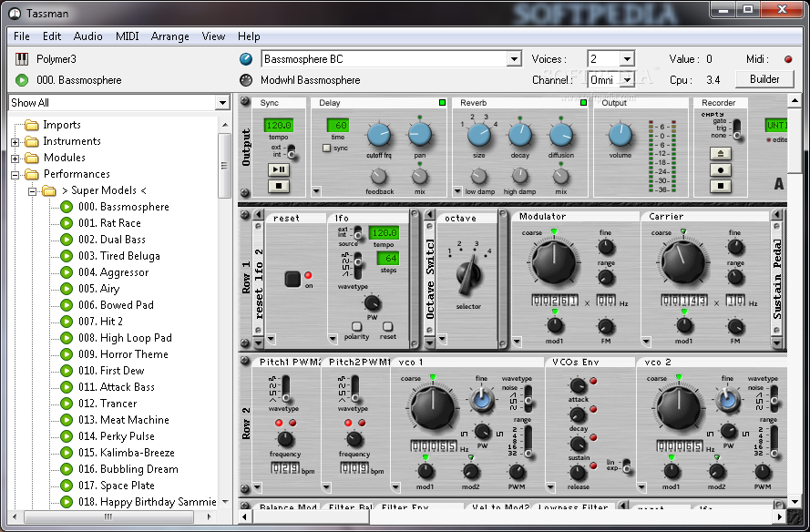Open the View menu
810x532 pixels.
[213, 36]
